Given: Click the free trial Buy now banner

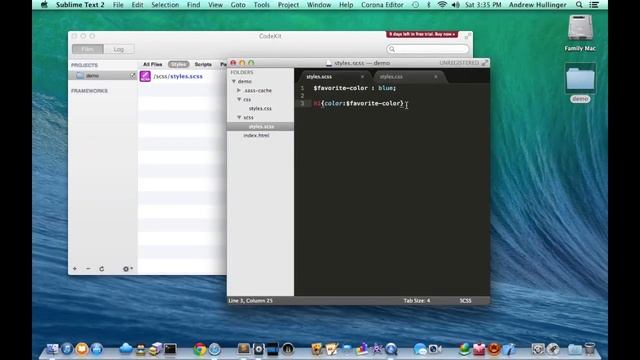Looking at the screenshot, I should click(422, 34).
